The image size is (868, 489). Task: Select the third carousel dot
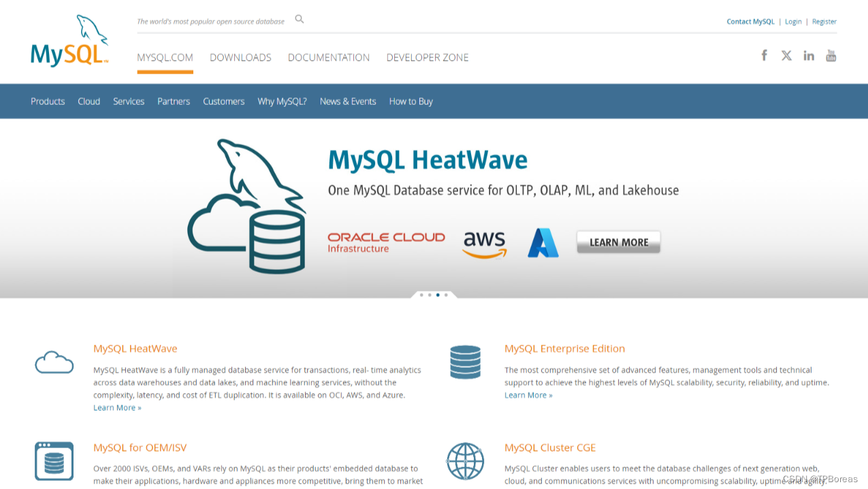click(x=438, y=295)
